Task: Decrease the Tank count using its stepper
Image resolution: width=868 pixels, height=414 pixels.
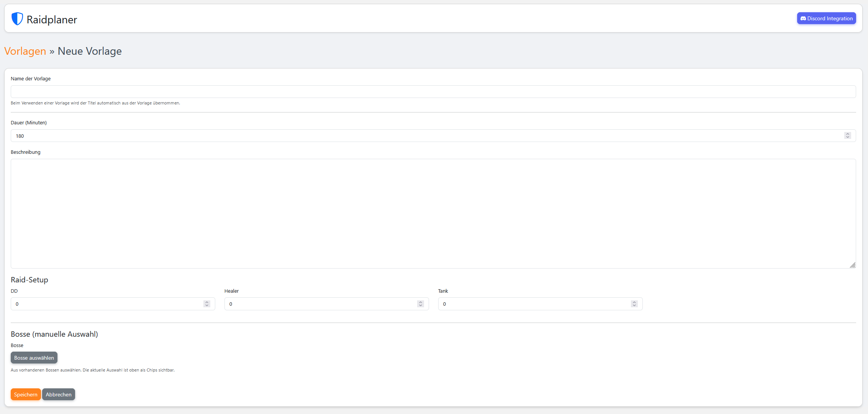Action: 634,305
